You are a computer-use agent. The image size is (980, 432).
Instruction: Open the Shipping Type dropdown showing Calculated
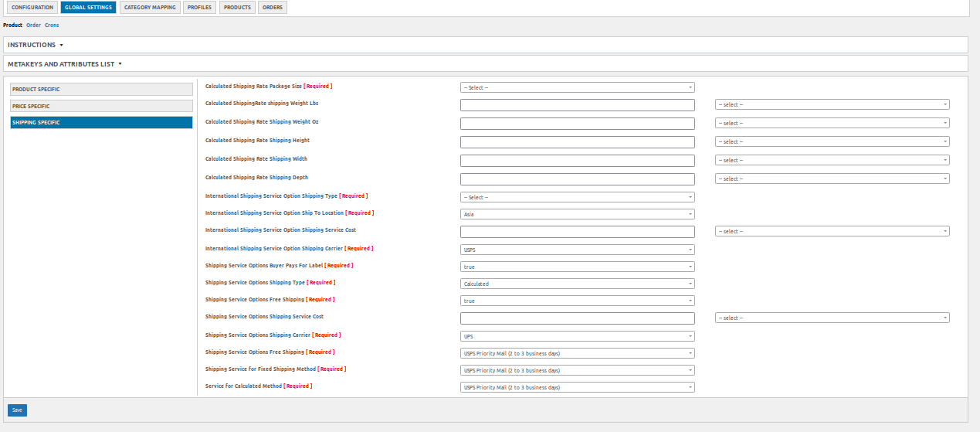pos(577,284)
